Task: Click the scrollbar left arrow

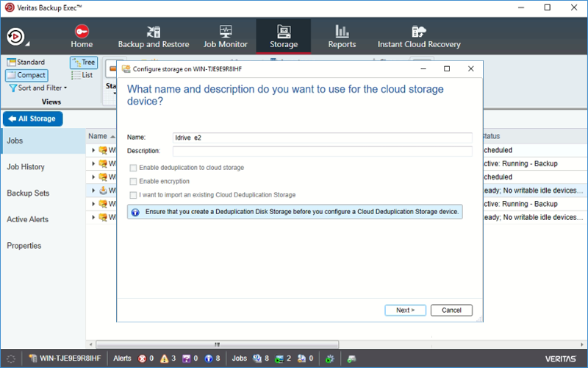Action: (x=90, y=344)
